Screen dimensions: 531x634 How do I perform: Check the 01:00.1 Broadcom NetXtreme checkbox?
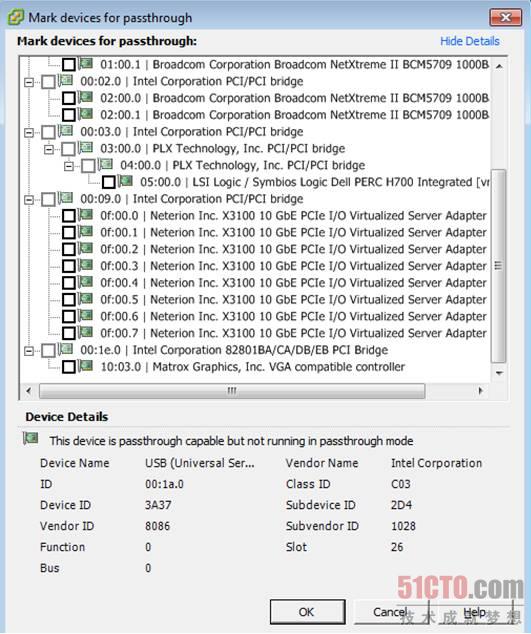pos(69,64)
